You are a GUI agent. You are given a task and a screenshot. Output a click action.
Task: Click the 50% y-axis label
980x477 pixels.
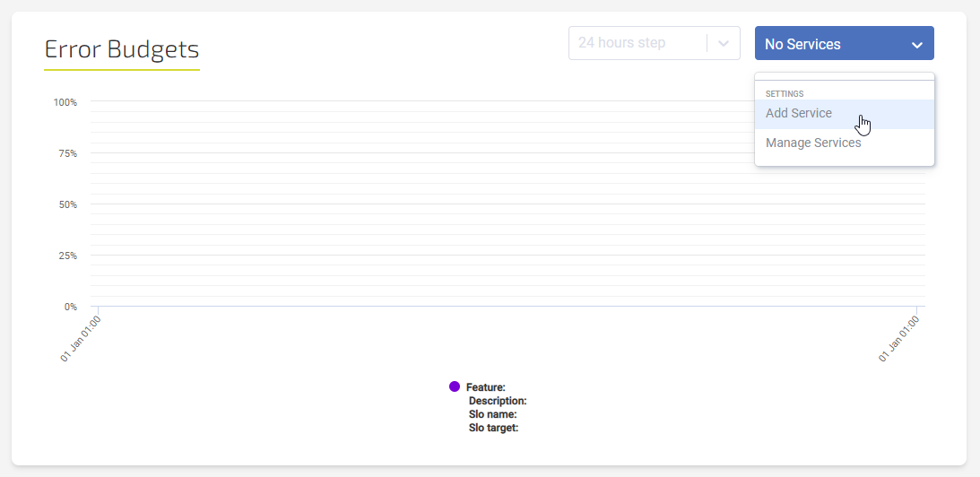[x=68, y=204]
